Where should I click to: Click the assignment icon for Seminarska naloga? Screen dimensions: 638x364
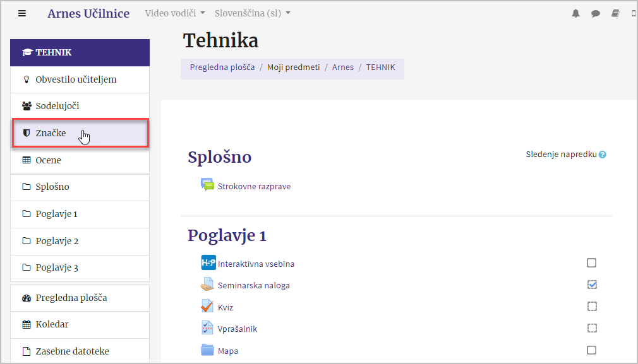(x=208, y=285)
